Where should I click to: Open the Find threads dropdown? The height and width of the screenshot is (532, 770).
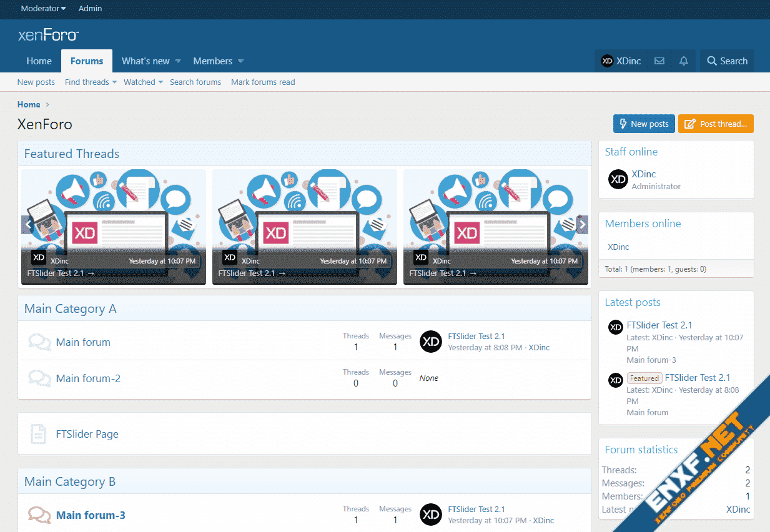pos(91,82)
